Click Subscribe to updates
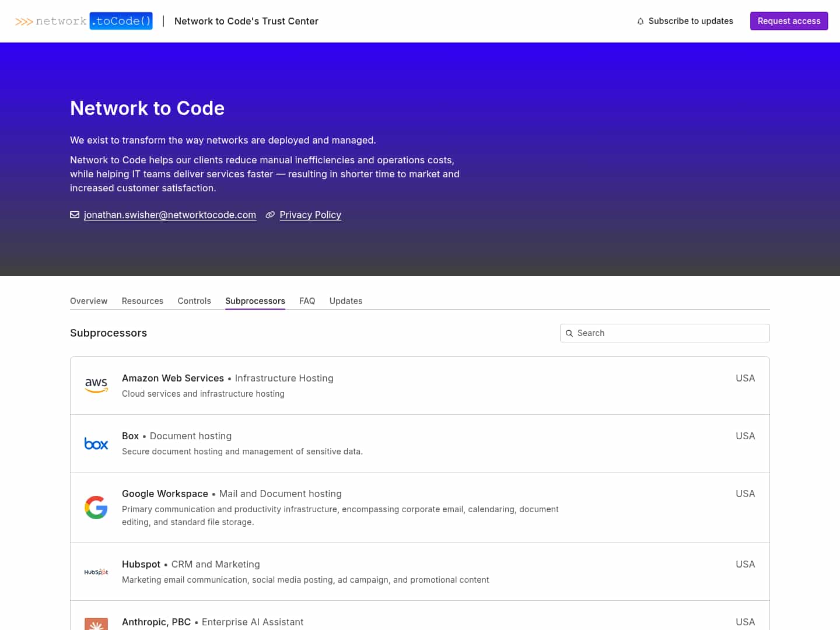 click(x=685, y=21)
